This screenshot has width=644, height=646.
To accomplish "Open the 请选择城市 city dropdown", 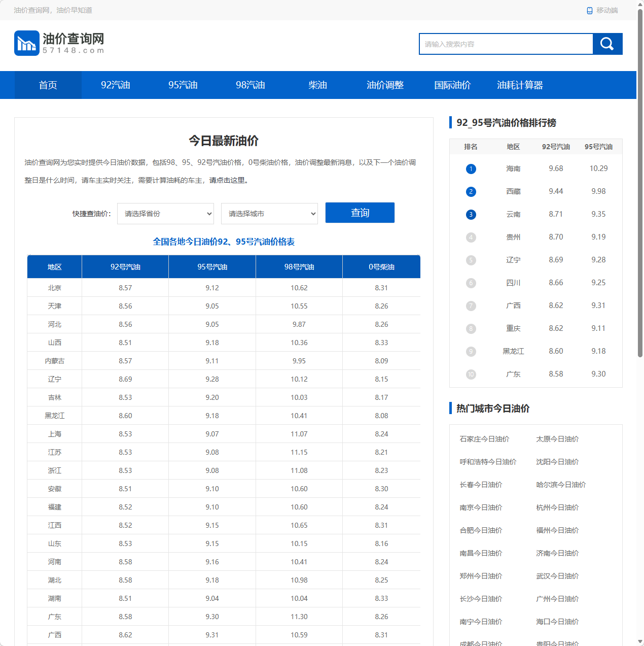I will 269,214.
